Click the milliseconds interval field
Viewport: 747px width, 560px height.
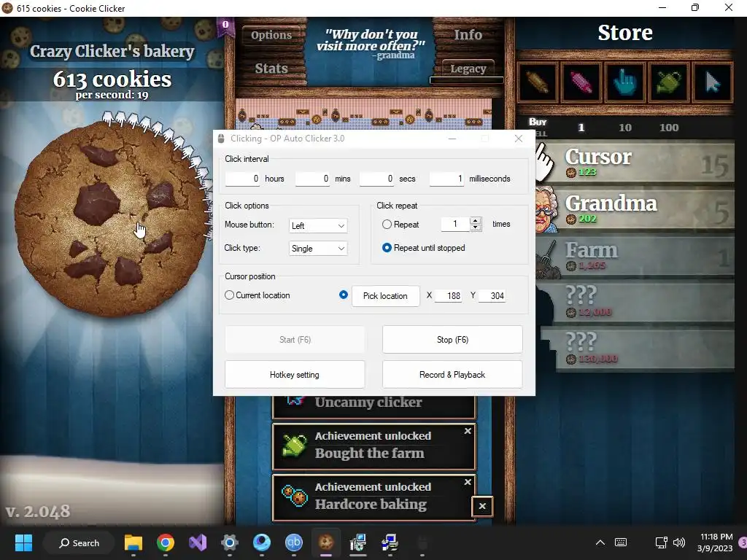pyautogui.click(x=447, y=179)
